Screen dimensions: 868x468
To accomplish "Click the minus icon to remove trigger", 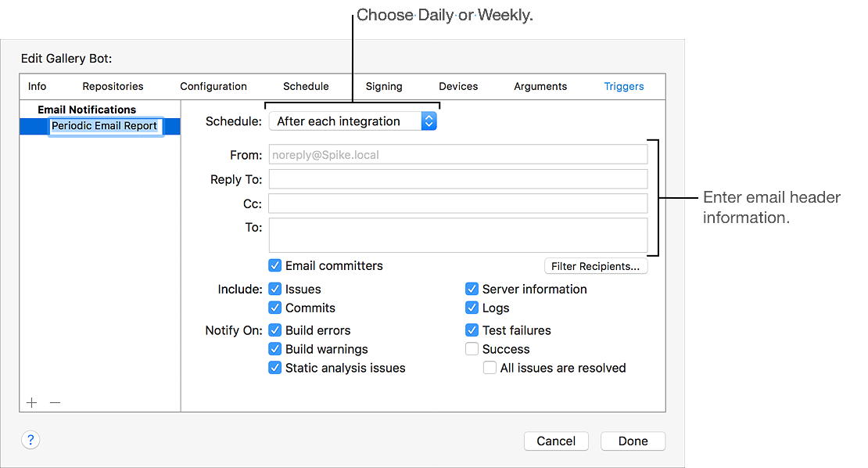I will tap(55, 402).
